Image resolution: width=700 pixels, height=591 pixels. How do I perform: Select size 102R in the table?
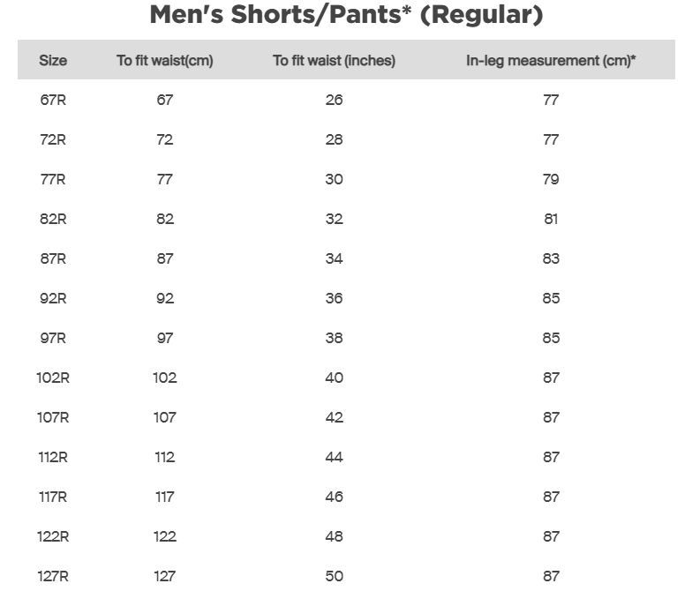tap(53, 378)
